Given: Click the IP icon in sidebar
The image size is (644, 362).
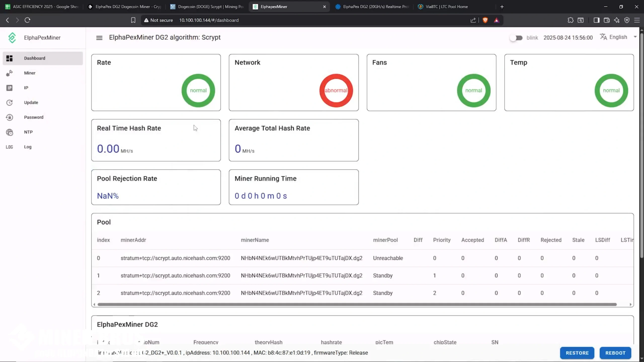Looking at the screenshot, I should 9,88.
